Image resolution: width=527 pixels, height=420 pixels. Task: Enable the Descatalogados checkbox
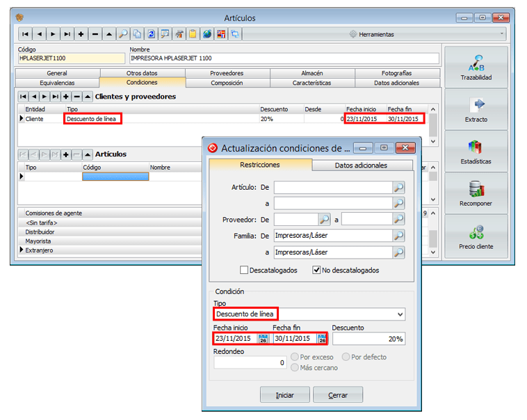[x=244, y=270]
